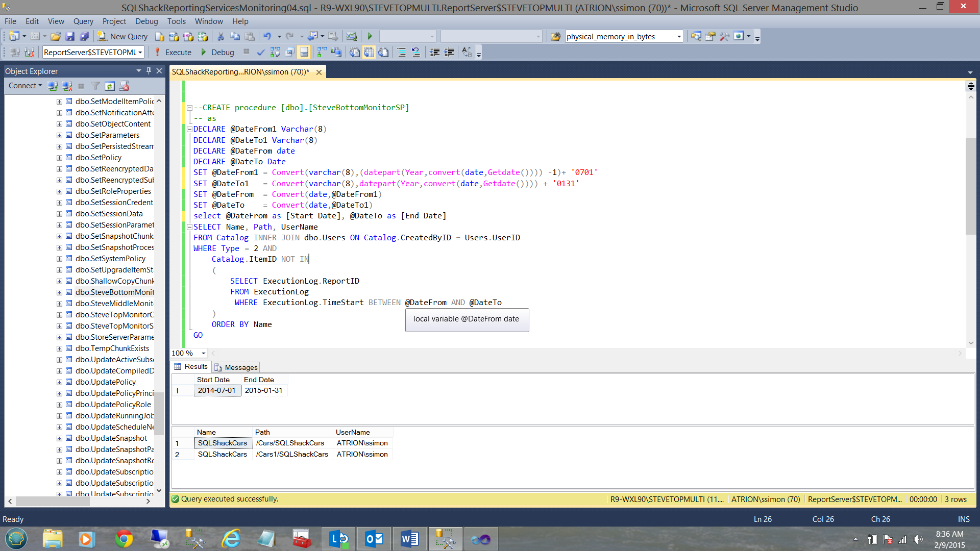
Task: Open the Query menu
Action: pyautogui.click(x=83, y=21)
